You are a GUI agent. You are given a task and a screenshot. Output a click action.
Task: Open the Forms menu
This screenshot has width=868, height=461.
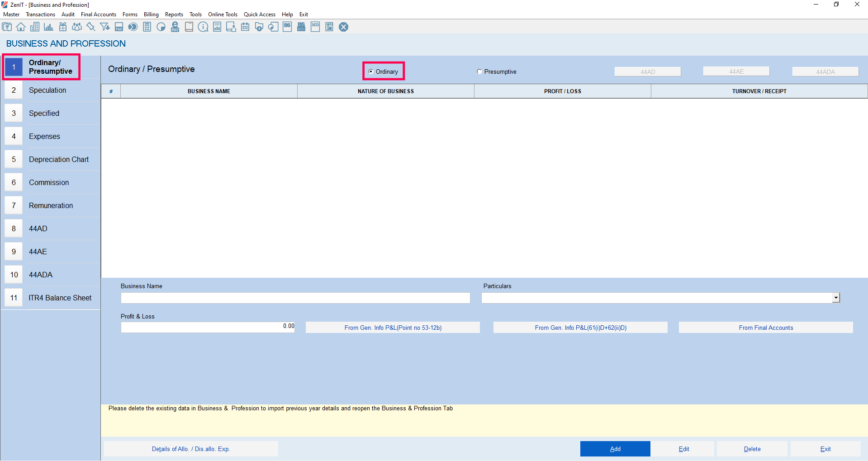point(130,14)
